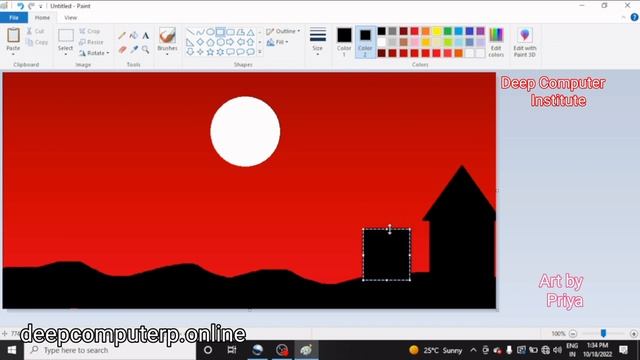The width and height of the screenshot is (640, 360).
Task: Collapse the ribbon with chevron
Action: (623, 18)
